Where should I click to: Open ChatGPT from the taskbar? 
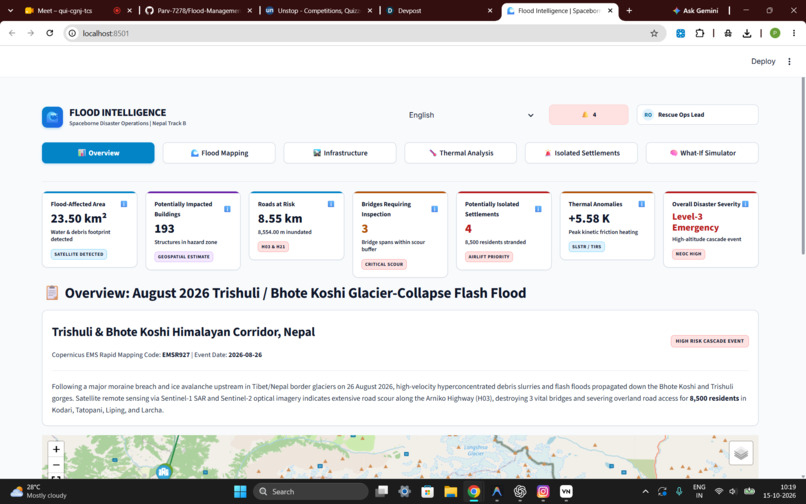520,492
